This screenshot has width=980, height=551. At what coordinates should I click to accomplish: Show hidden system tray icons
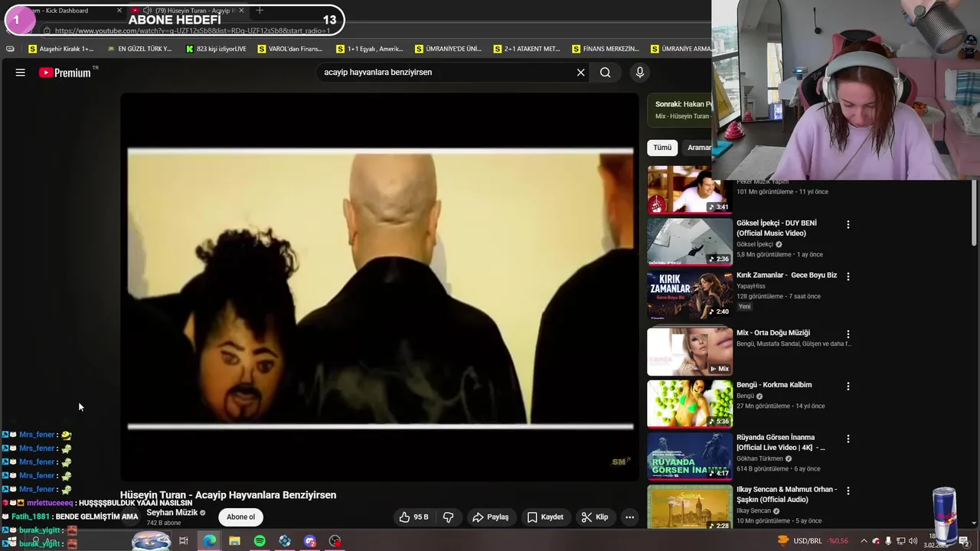tap(864, 541)
